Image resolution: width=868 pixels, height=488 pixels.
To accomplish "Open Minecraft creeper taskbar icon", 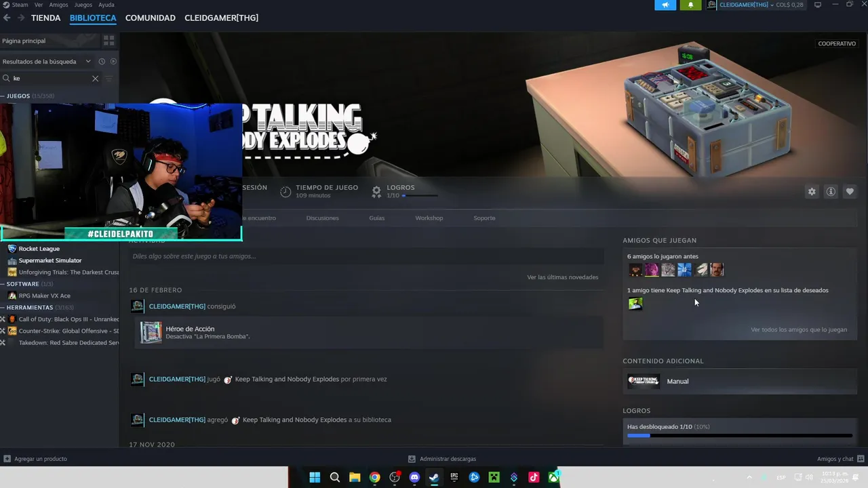I will [494, 477].
